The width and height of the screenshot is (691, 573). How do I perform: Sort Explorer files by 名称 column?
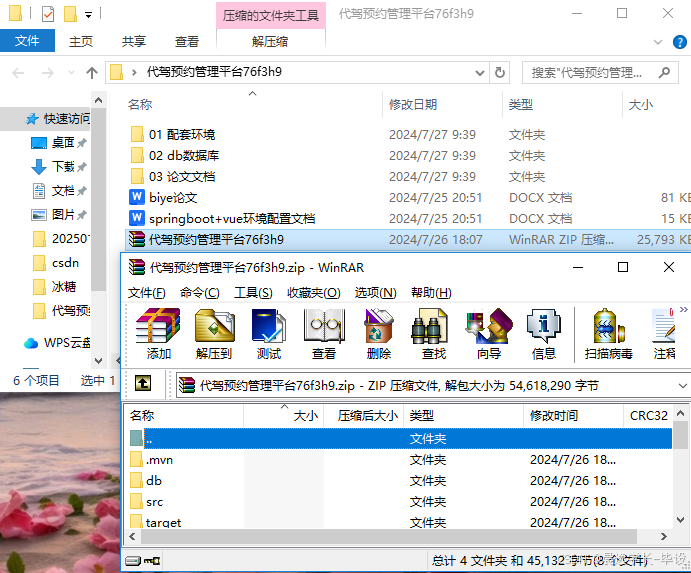tap(140, 104)
